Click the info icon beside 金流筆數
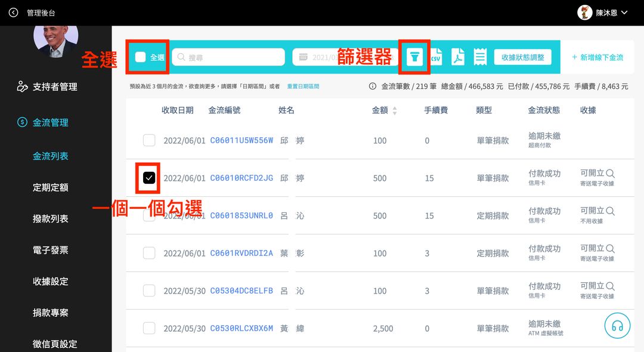644x352 pixels. (373, 87)
